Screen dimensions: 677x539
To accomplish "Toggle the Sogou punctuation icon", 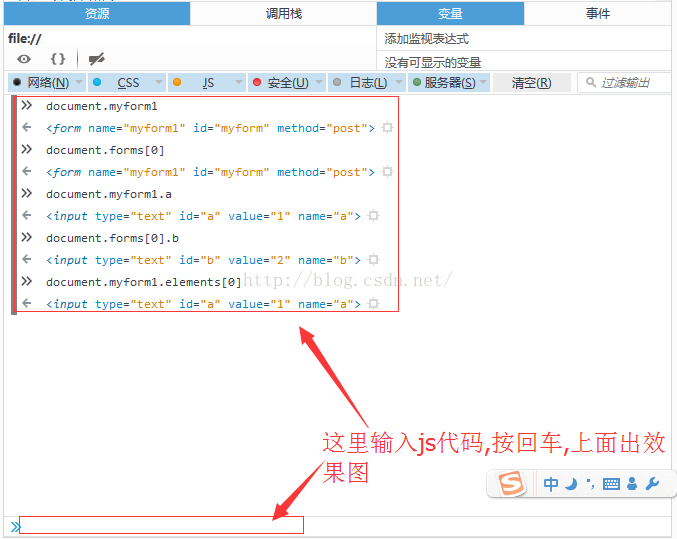I will click(591, 484).
